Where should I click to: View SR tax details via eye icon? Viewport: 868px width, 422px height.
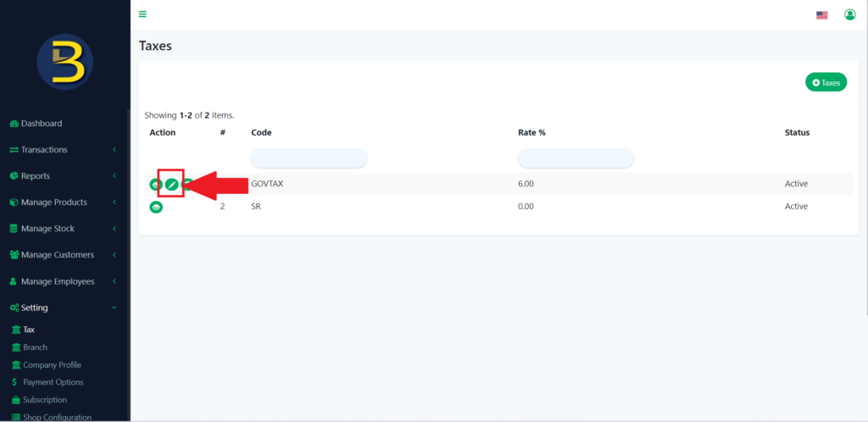(156, 207)
